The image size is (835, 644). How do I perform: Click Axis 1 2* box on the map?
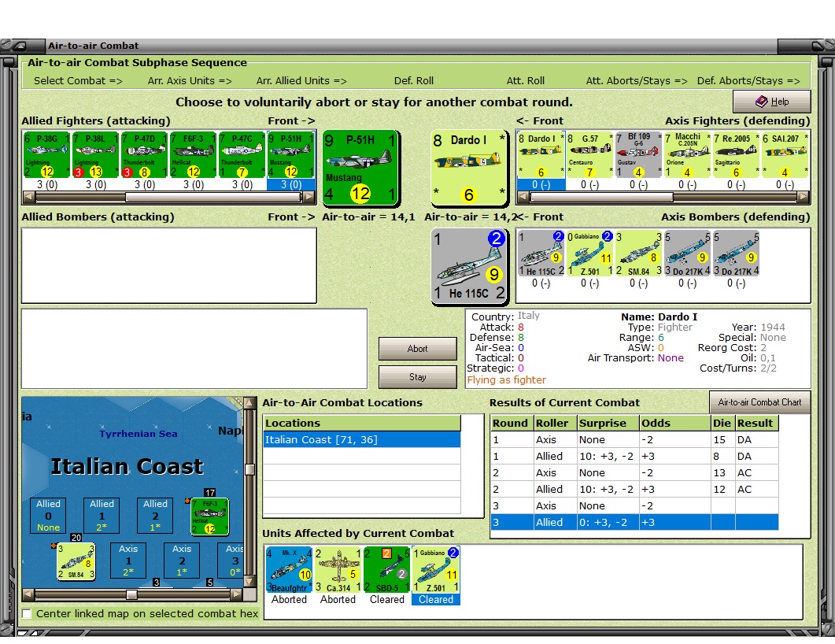point(128,561)
